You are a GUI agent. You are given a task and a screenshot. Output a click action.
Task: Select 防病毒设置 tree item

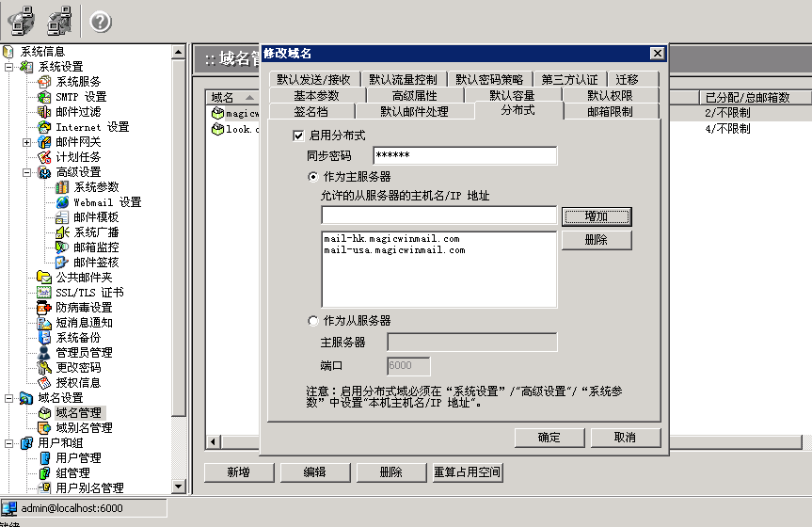84,308
